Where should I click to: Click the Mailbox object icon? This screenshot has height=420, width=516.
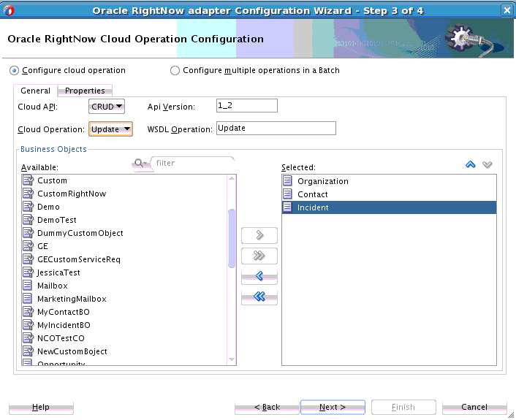[27, 286]
